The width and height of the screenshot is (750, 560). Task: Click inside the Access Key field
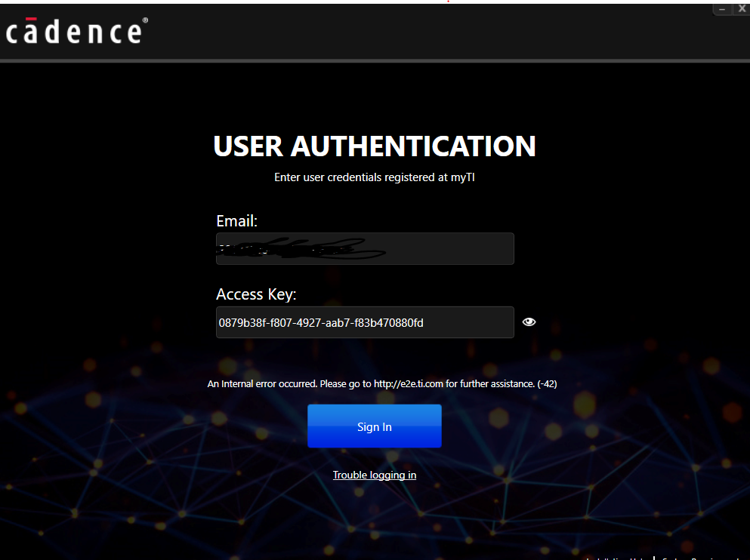click(365, 322)
